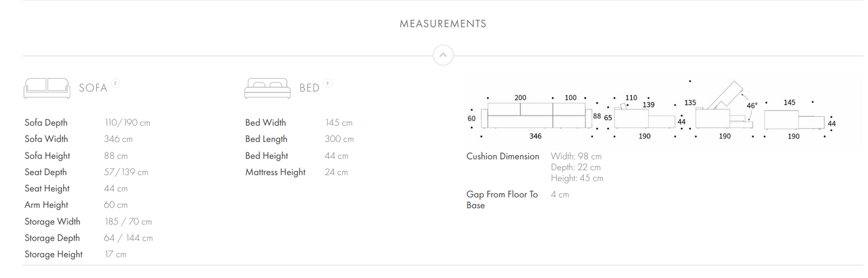Click the bed outline icon
Image resolution: width=868 pixels, height=278 pixels.
(267, 88)
